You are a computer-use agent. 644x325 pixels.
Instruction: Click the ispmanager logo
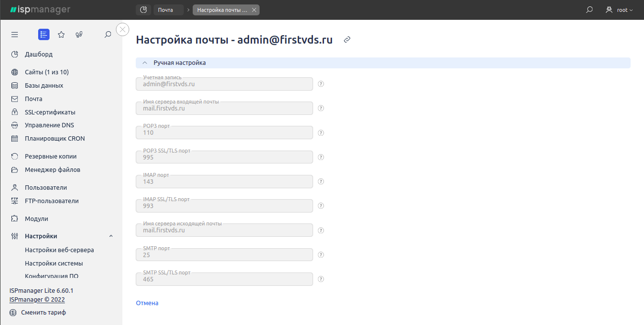(x=40, y=10)
